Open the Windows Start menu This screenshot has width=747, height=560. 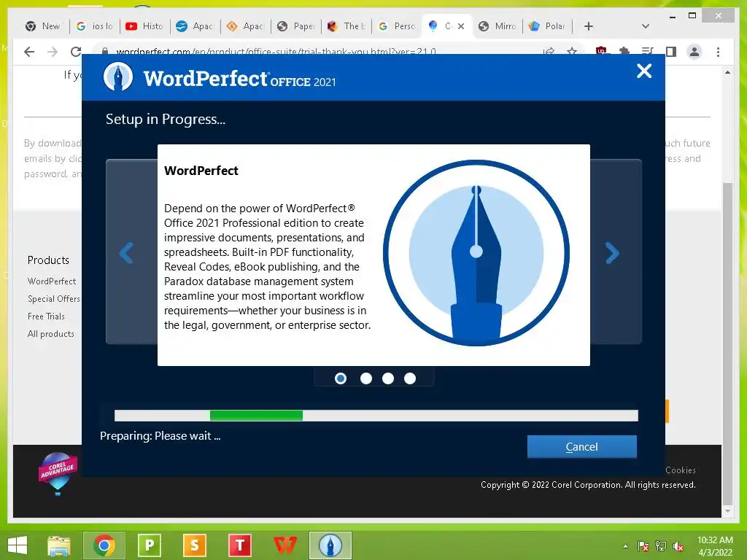18,545
